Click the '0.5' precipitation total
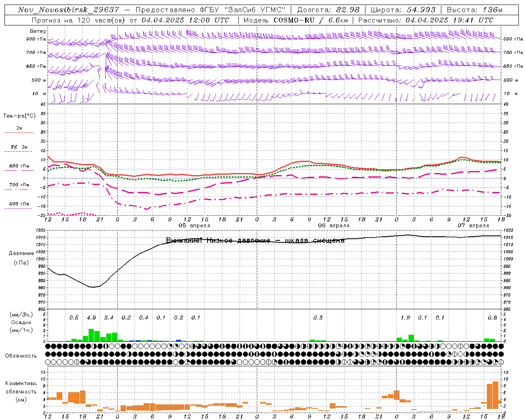Screen dimensions: 525x420 74,318
